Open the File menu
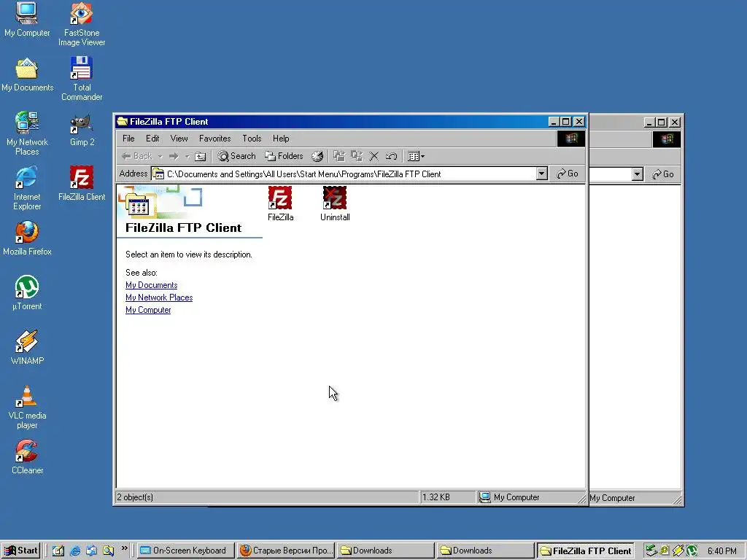747x560 pixels. 128,139
